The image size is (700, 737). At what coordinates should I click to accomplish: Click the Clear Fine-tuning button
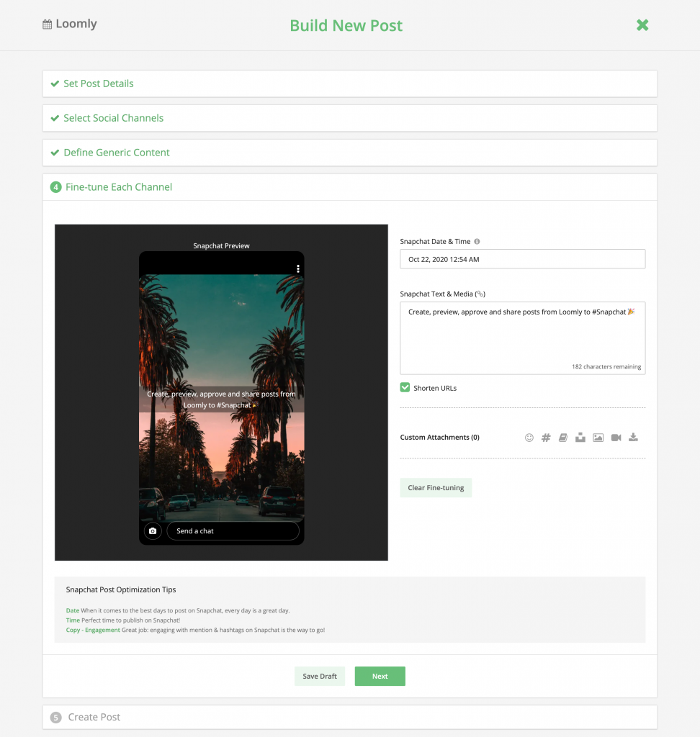(436, 488)
